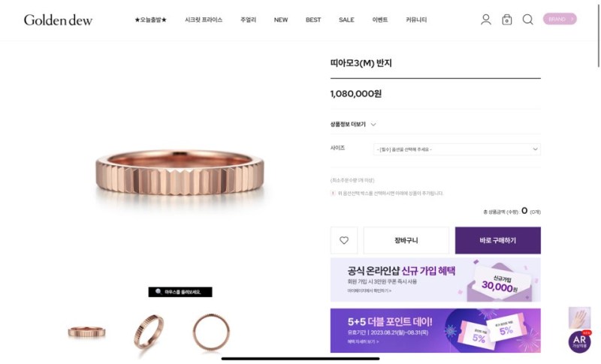Expand 상품정보 더보기 section
This screenshot has height=364, width=601.
(353, 125)
